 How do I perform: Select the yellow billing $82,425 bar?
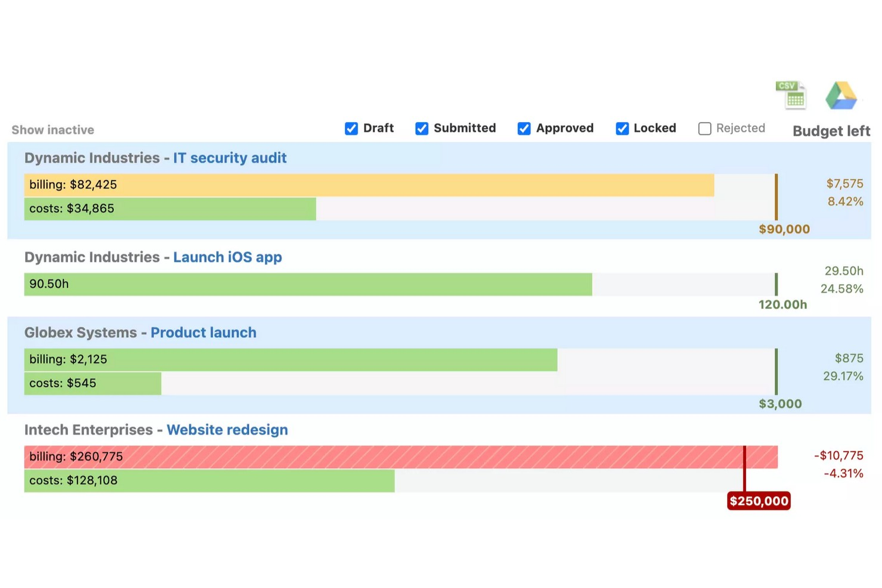pyautogui.click(x=369, y=185)
